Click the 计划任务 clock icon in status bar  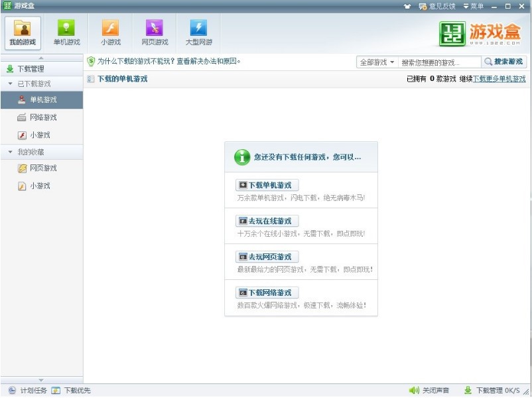point(12,391)
